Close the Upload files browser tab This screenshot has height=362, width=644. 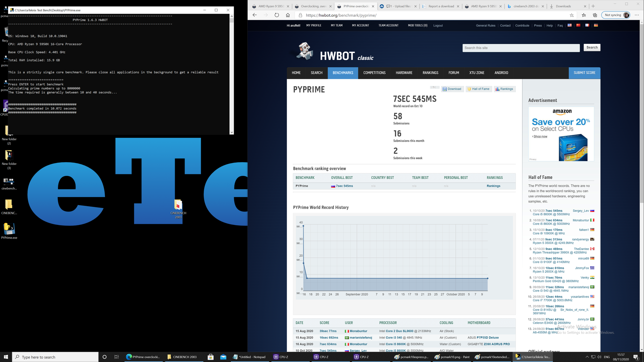pyautogui.click(x=416, y=6)
